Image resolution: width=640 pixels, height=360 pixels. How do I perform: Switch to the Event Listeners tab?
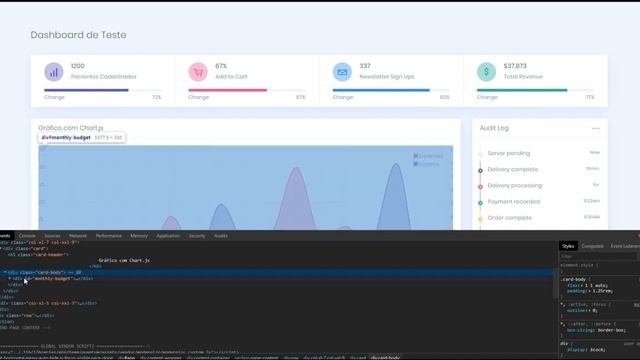point(625,246)
